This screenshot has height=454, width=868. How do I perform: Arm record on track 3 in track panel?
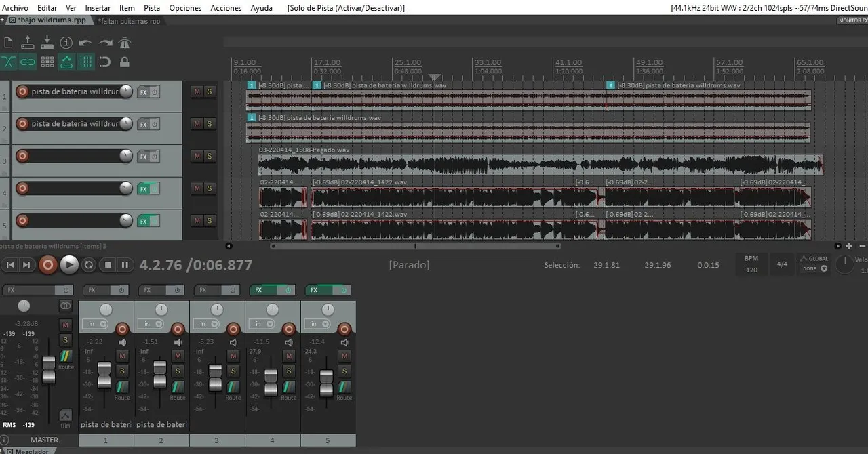[x=22, y=156]
